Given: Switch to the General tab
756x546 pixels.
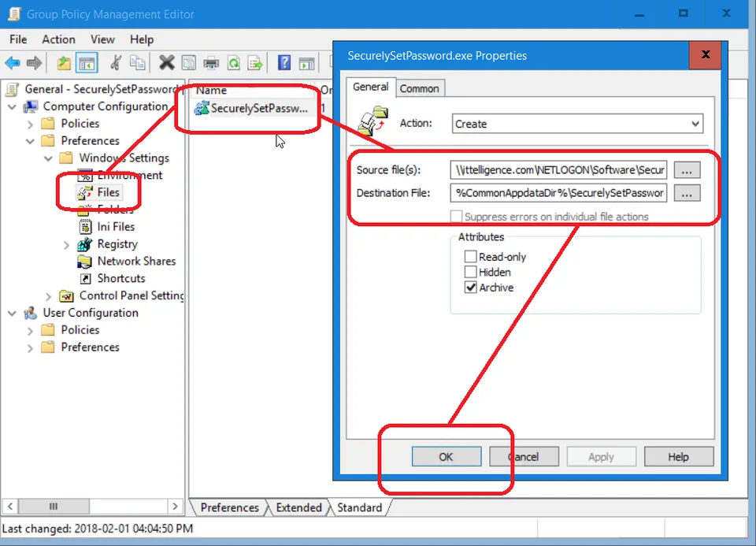Looking at the screenshot, I should (x=370, y=87).
